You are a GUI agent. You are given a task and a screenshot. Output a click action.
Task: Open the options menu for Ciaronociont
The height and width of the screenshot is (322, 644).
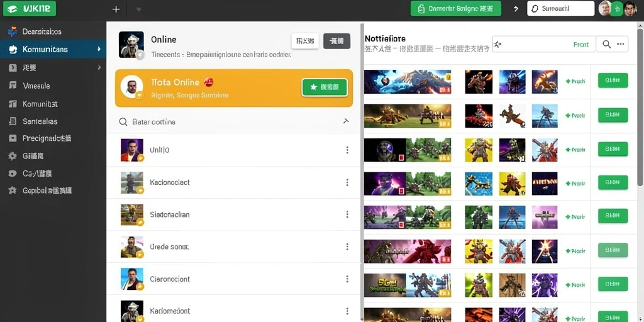coord(347,279)
